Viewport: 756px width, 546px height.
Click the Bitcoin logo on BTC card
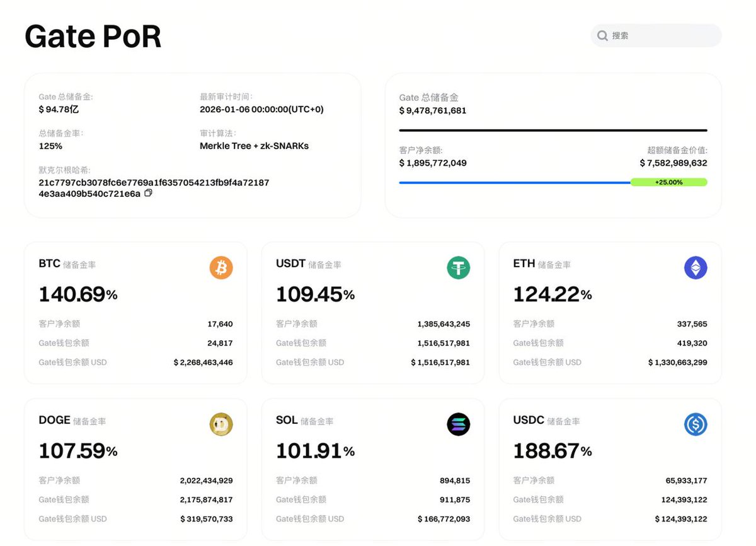click(221, 268)
